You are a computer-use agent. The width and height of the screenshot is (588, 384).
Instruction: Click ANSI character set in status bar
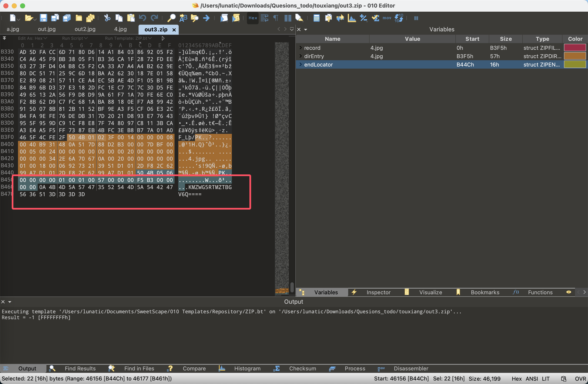532,379
